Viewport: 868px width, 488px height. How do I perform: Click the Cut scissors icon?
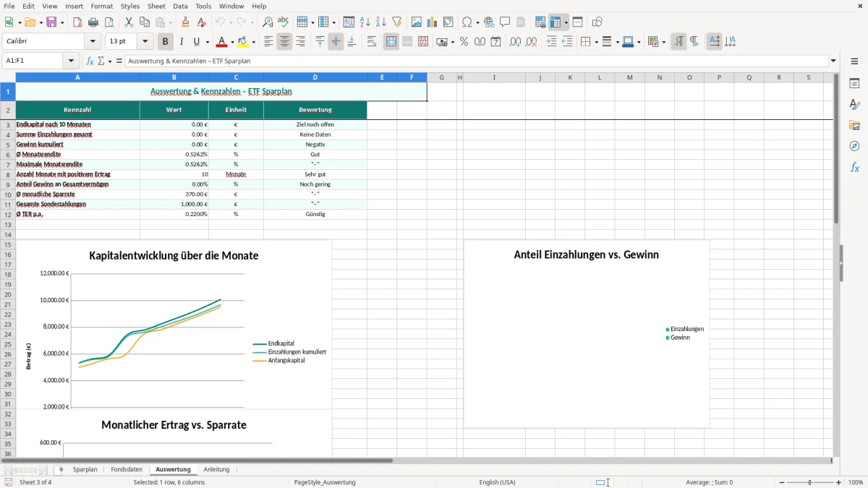[129, 22]
